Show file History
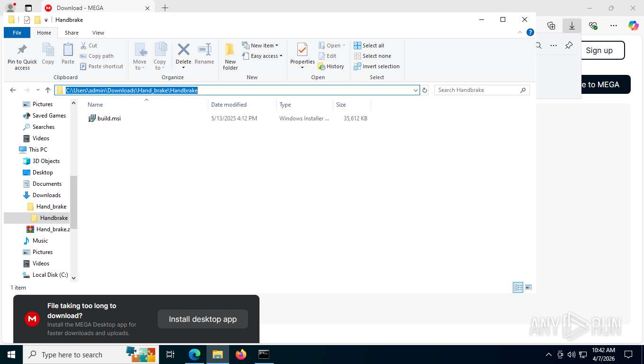This screenshot has width=644, height=364. pyautogui.click(x=331, y=66)
